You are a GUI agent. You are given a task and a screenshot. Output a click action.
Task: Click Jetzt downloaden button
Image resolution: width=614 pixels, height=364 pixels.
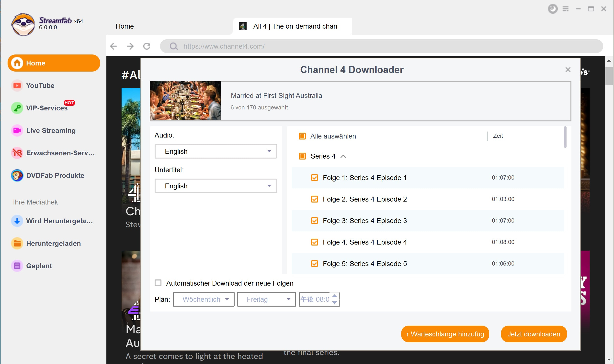pos(534,334)
